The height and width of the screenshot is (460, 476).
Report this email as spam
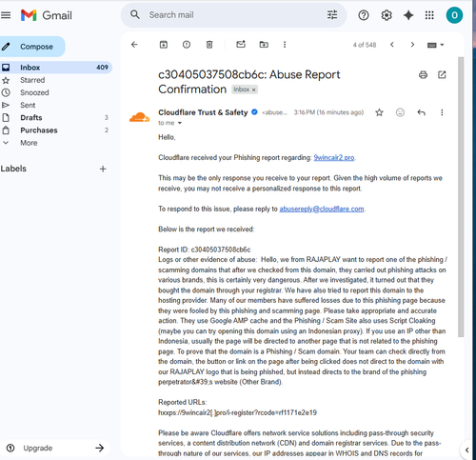click(187, 45)
